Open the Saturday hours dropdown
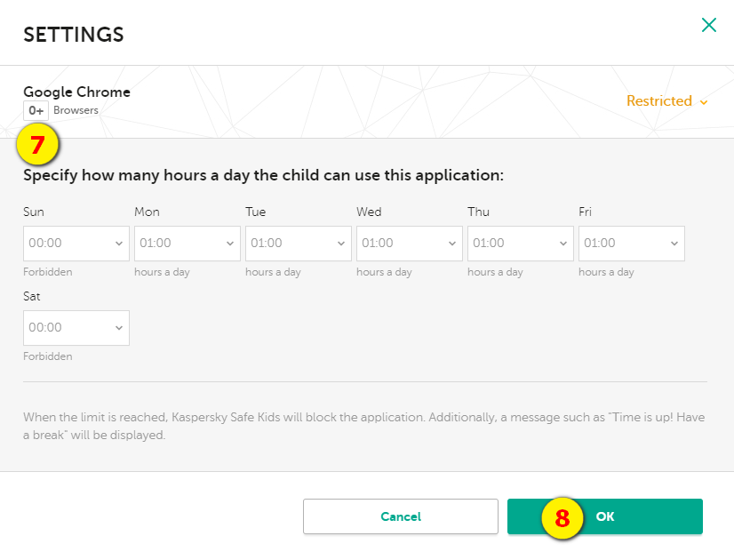This screenshot has width=734, height=560. click(x=76, y=328)
